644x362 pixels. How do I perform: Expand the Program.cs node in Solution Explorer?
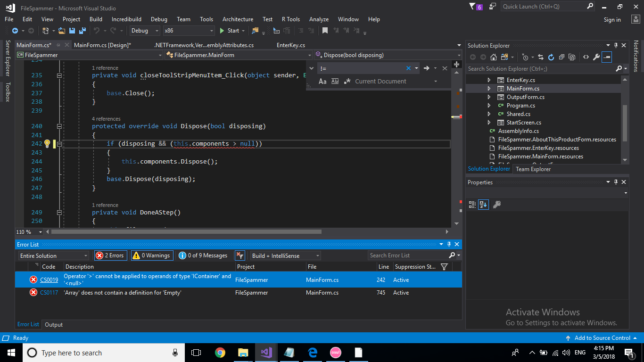489,106
